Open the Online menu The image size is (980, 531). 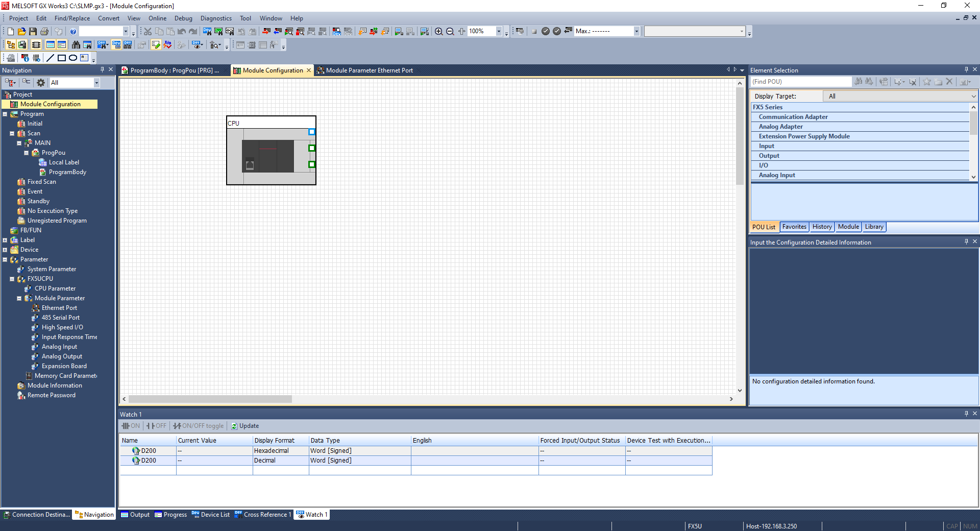pyautogui.click(x=157, y=18)
